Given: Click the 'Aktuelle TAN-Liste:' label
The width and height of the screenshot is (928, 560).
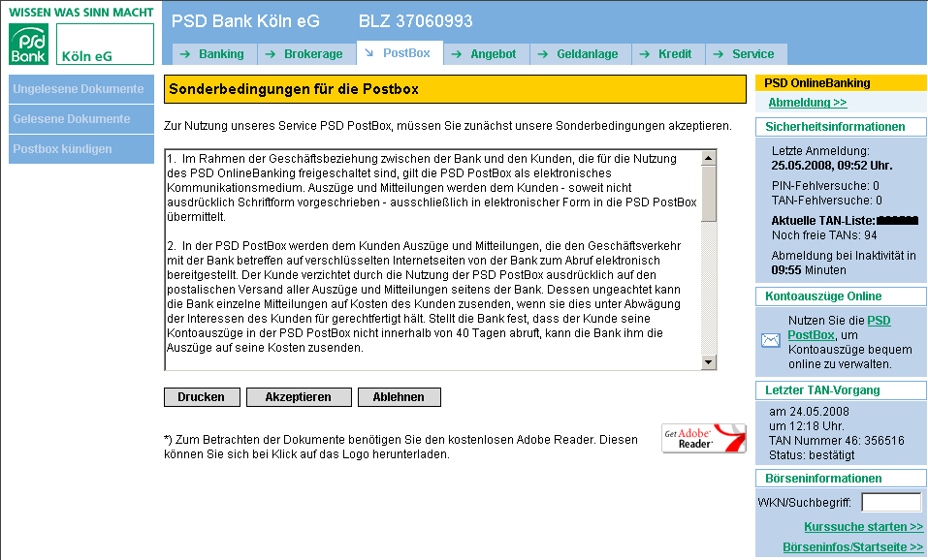Looking at the screenshot, I should pos(823,221).
